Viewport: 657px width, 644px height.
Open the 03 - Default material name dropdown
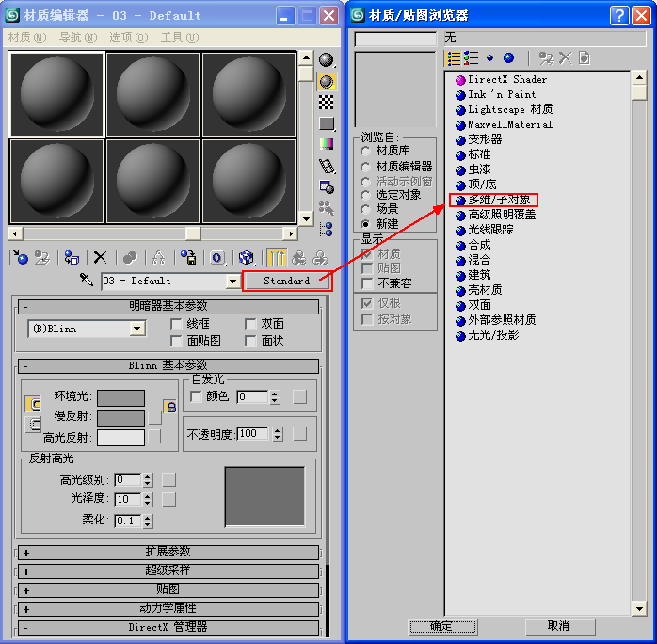(x=232, y=282)
